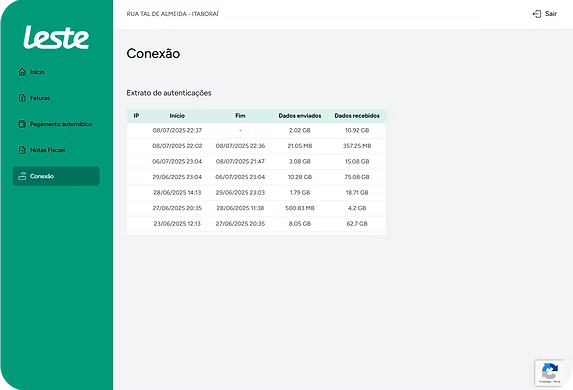Click end time 06/07/2025 23:04
Screen dimensions: 573x390
(x=240, y=177)
